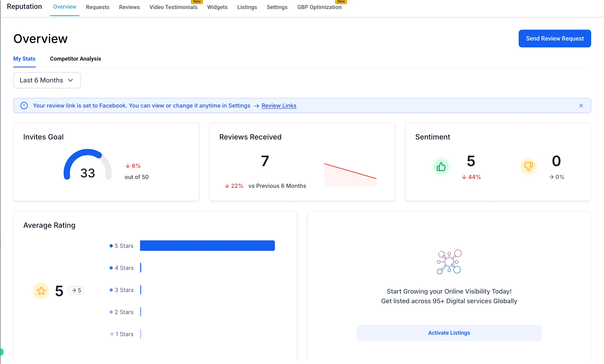Image resolution: width=604 pixels, height=364 pixels.
Task: Click the 5 Stars rating bar
Action: point(207,246)
